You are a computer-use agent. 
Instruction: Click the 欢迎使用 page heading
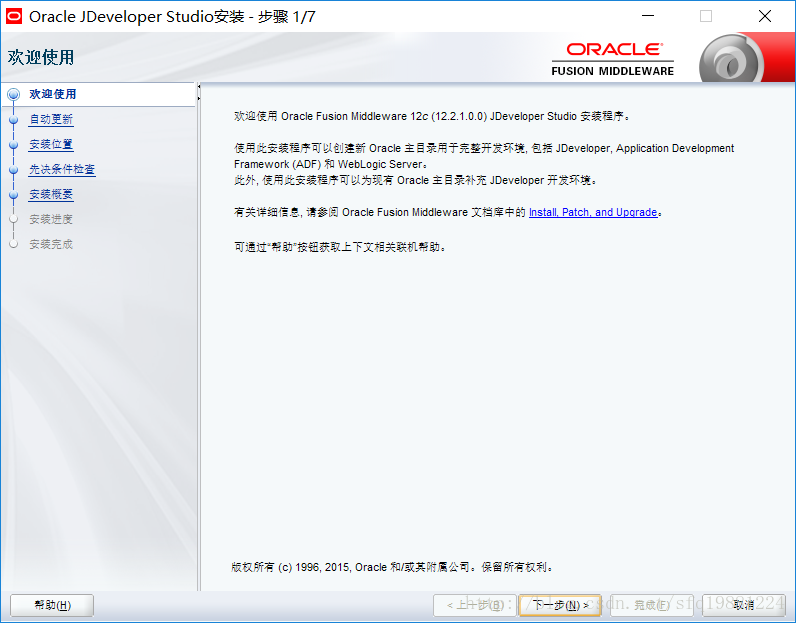[41, 57]
